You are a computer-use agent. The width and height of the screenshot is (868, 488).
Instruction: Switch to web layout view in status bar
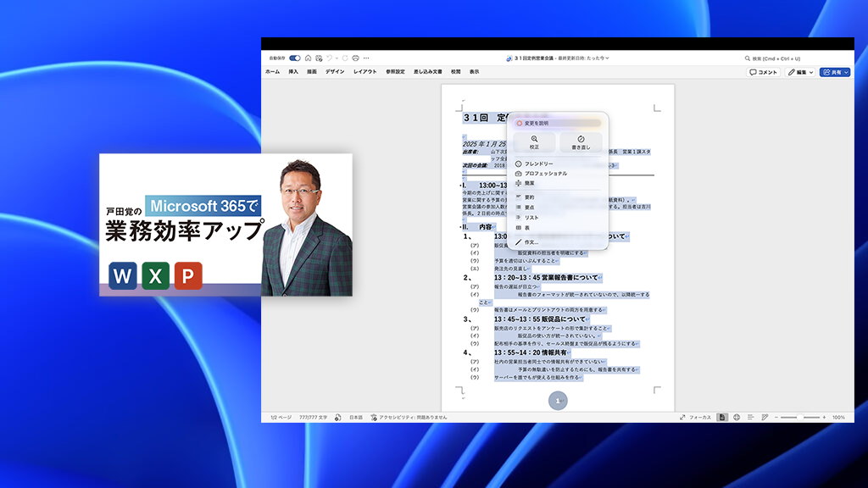tap(737, 417)
